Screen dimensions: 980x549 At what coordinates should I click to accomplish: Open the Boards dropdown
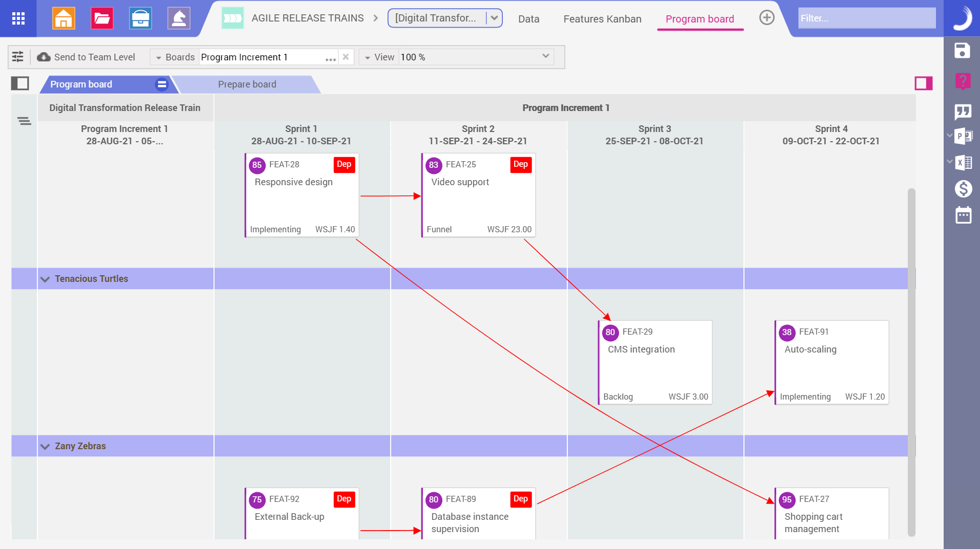coord(158,57)
